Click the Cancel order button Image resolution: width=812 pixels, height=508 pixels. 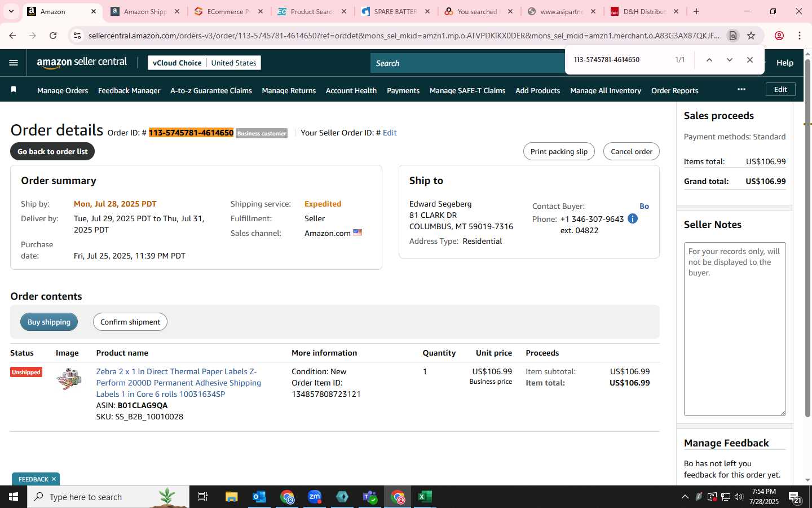[x=631, y=151]
